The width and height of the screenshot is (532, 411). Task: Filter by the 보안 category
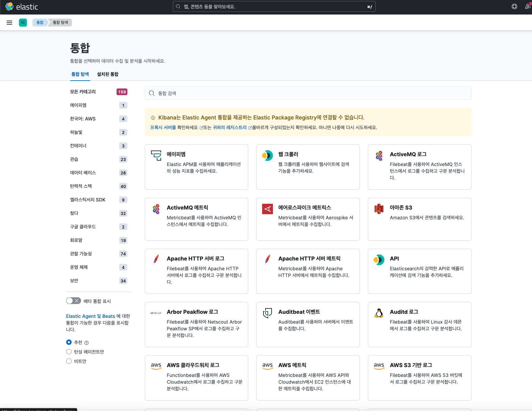coord(99,281)
